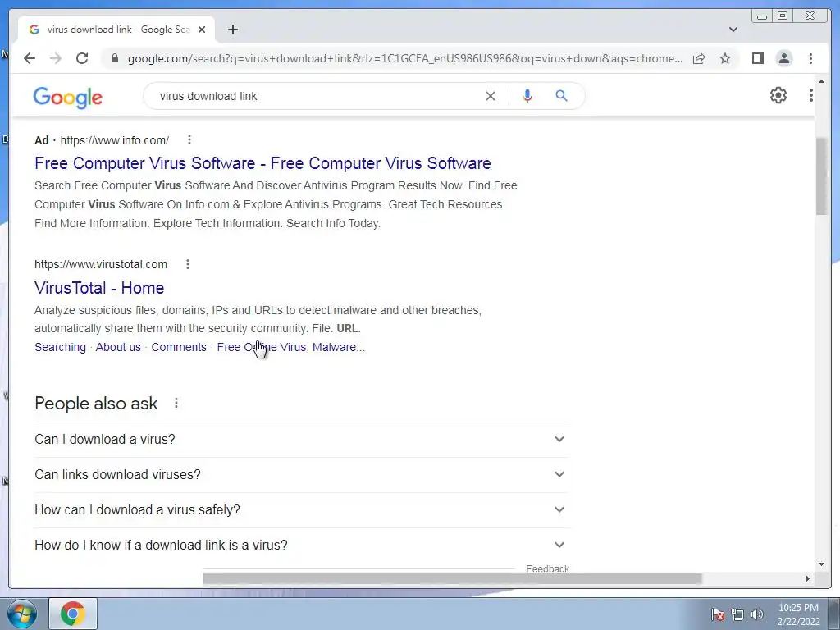Screen dimensions: 840x630
Task: Submit search with the magnifier icon
Action: pyautogui.click(x=561, y=96)
